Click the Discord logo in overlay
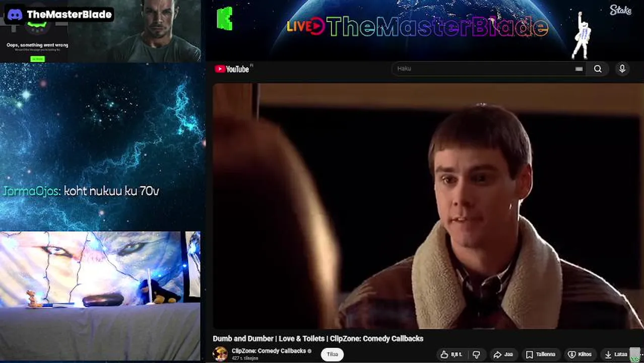644x363 pixels. tap(15, 15)
